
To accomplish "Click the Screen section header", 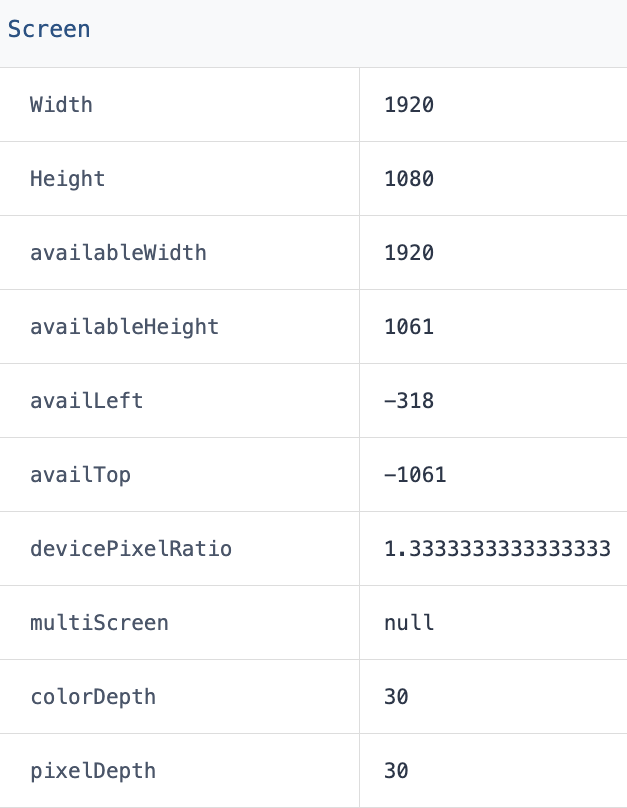I will coord(49,29).
